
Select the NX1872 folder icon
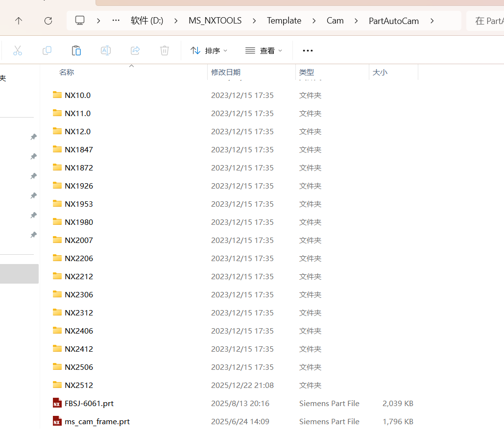pos(57,167)
